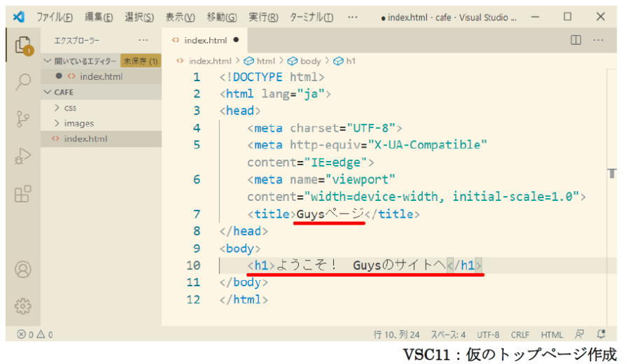The height and width of the screenshot is (364, 630).
Task: Click the closing </head> tag
Action: (244, 231)
